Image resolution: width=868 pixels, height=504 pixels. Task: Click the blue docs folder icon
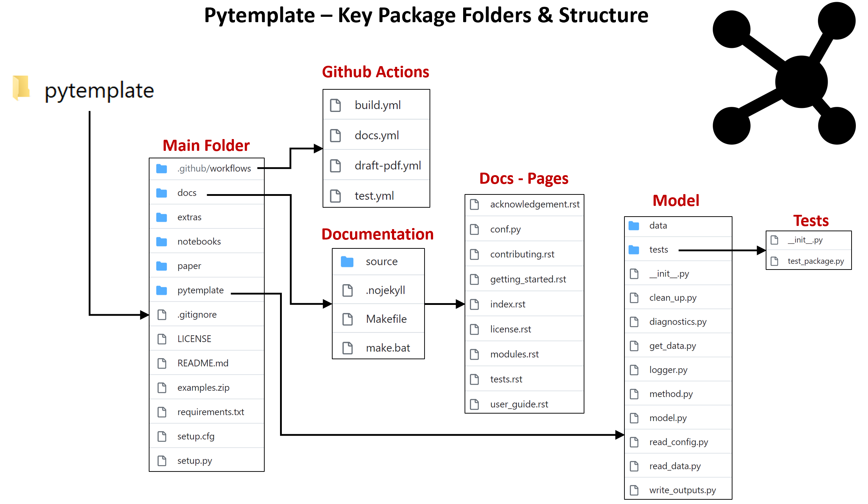tap(162, 193)
